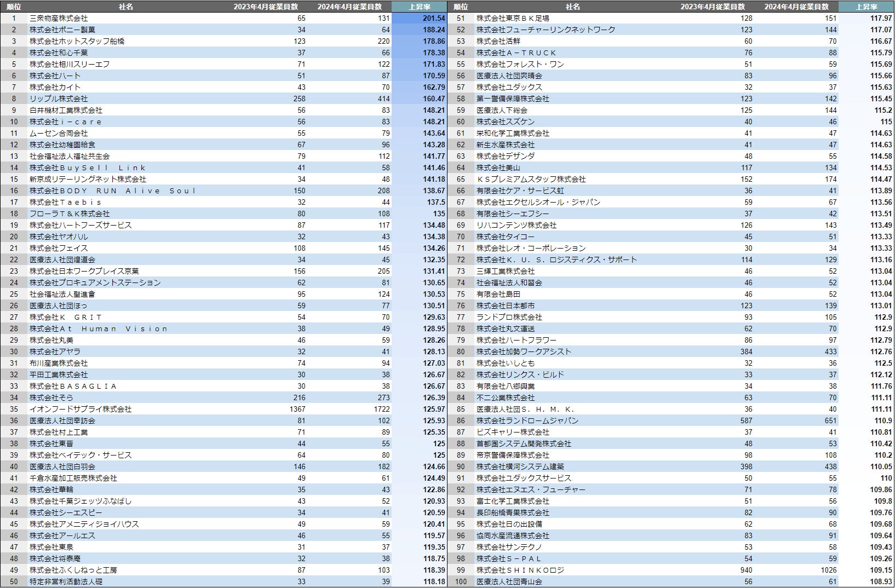Click the employee count 1367
895x588 pixels.
266,409
